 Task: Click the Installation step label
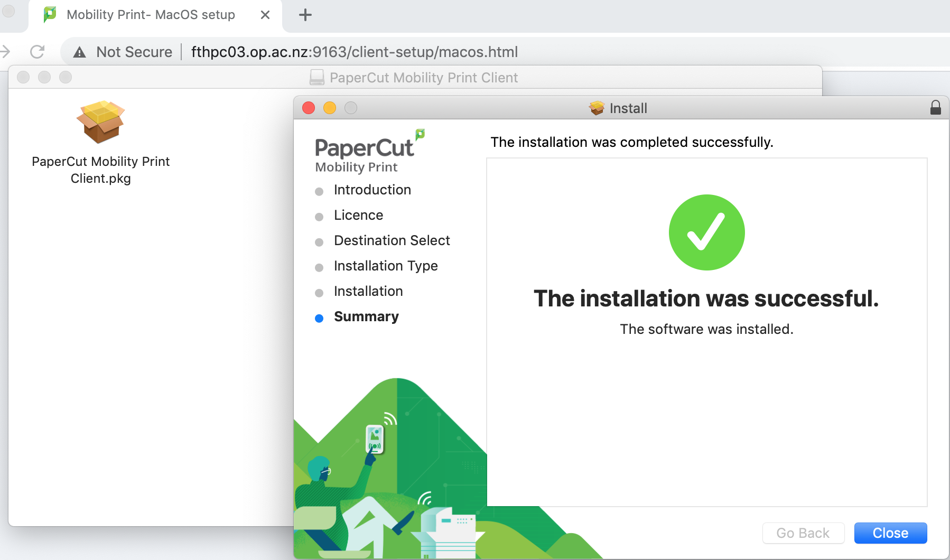[x=368, y=291]
